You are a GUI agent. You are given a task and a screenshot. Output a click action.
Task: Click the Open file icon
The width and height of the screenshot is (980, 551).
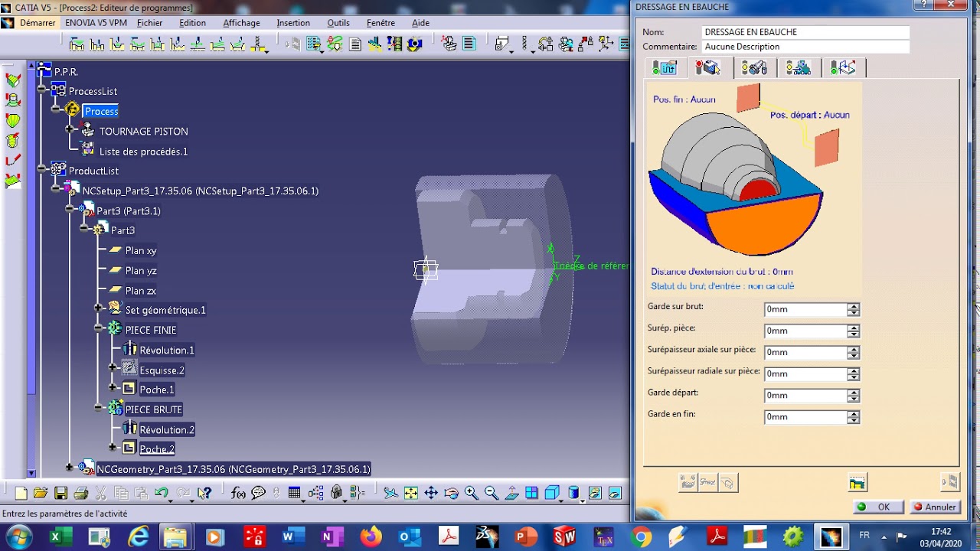point(41,494)
